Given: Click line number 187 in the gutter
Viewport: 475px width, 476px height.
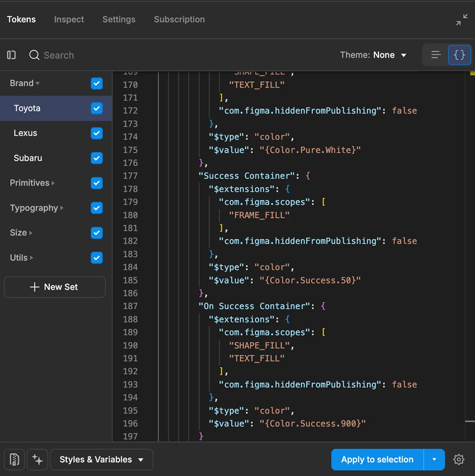Looking at the screenshot, I should click(x=130, y=306).
